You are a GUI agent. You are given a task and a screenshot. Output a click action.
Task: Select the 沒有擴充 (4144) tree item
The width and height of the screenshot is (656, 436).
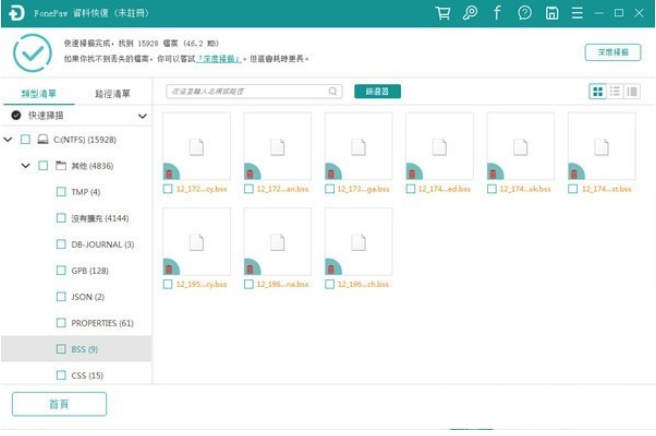[100, 218]
